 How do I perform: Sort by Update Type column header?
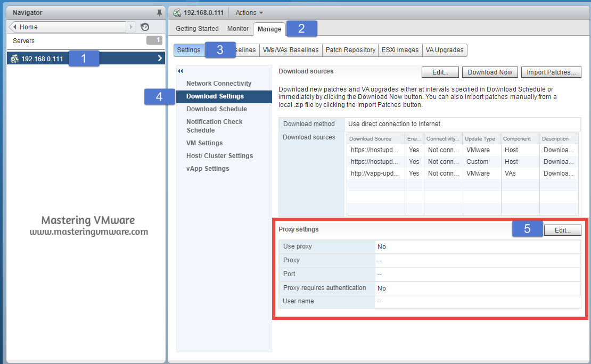482,139
